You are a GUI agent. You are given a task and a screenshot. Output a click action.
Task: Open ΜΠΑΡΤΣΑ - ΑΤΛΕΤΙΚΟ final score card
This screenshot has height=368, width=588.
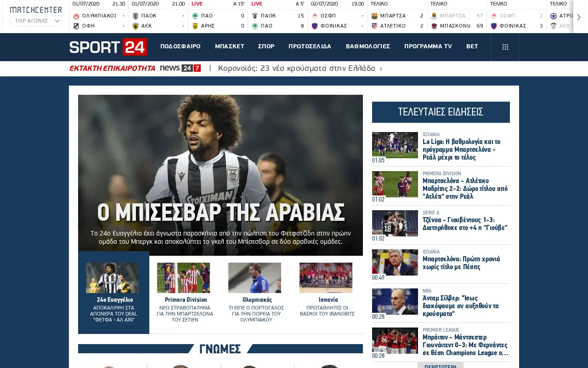coord(397,17)
